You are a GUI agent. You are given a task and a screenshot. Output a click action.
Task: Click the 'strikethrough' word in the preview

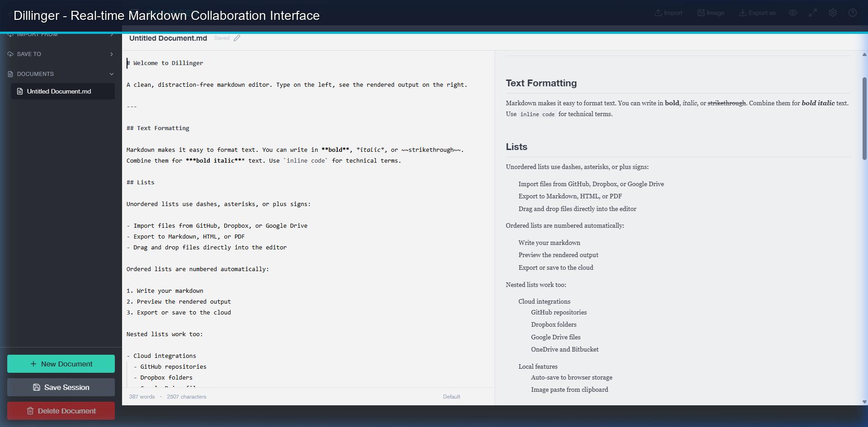726,103
